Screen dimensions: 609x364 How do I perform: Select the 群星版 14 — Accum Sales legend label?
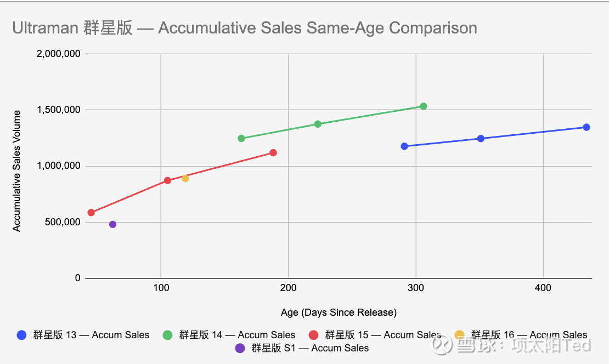coord(237,335)
